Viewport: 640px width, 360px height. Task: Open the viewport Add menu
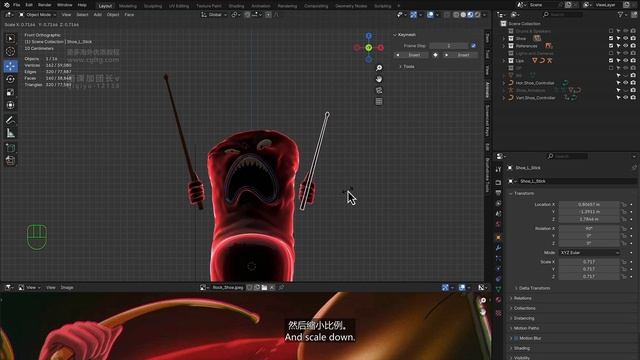[98, 15]
